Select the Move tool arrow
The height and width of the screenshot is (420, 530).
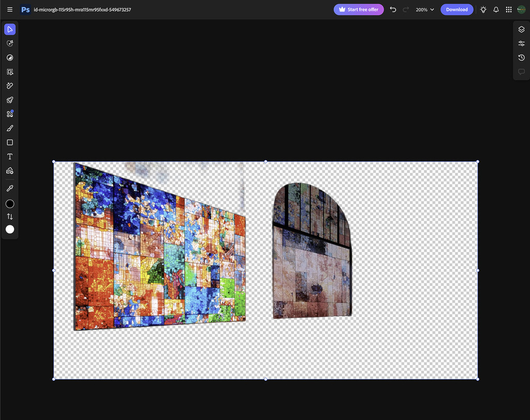pyautogui.click(x=10, y=29)
